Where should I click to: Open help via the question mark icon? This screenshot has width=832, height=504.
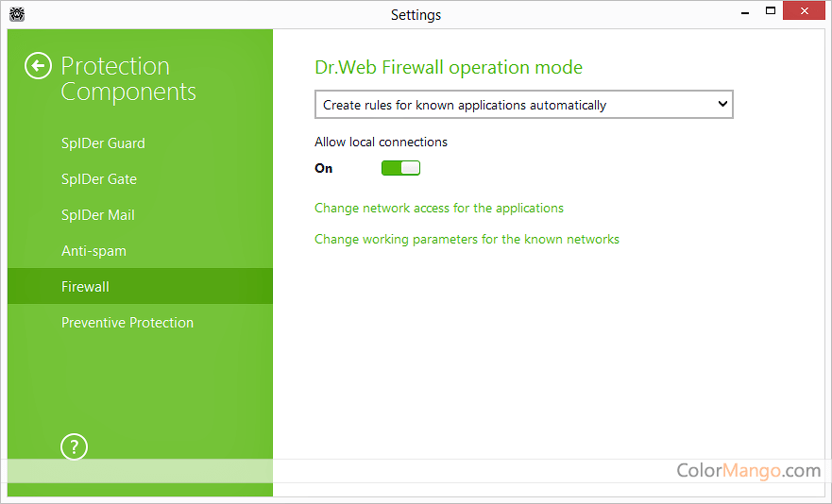[74, 446]
